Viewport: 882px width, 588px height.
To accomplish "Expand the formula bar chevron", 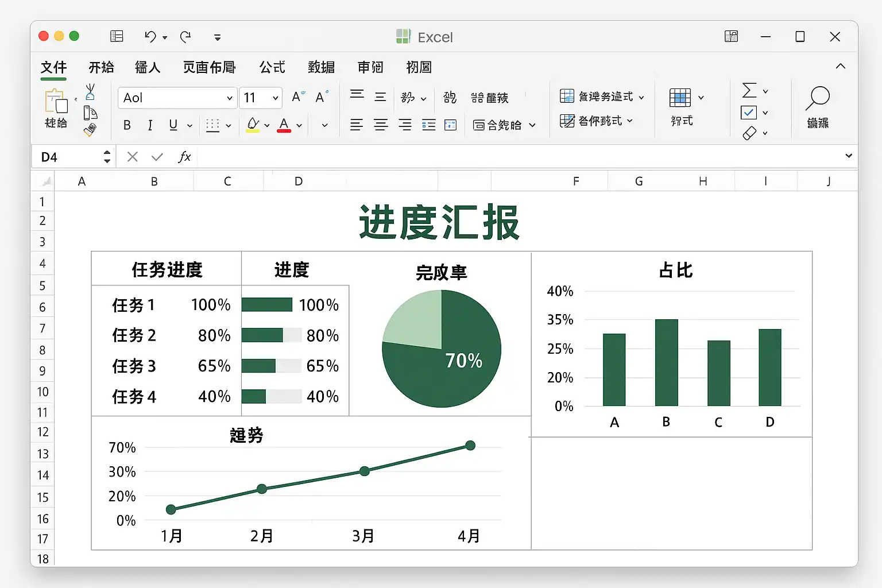I will pyautogui.click(x=848, y=156).
